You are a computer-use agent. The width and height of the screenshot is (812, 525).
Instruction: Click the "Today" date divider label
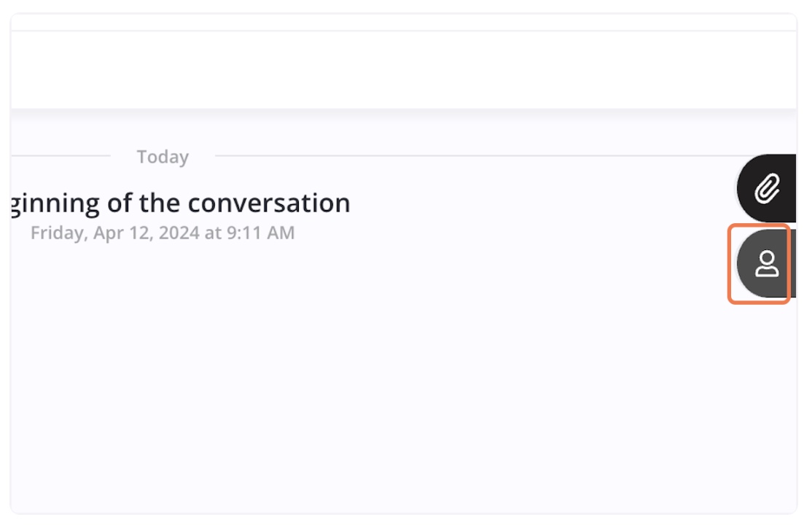(163, 157)
